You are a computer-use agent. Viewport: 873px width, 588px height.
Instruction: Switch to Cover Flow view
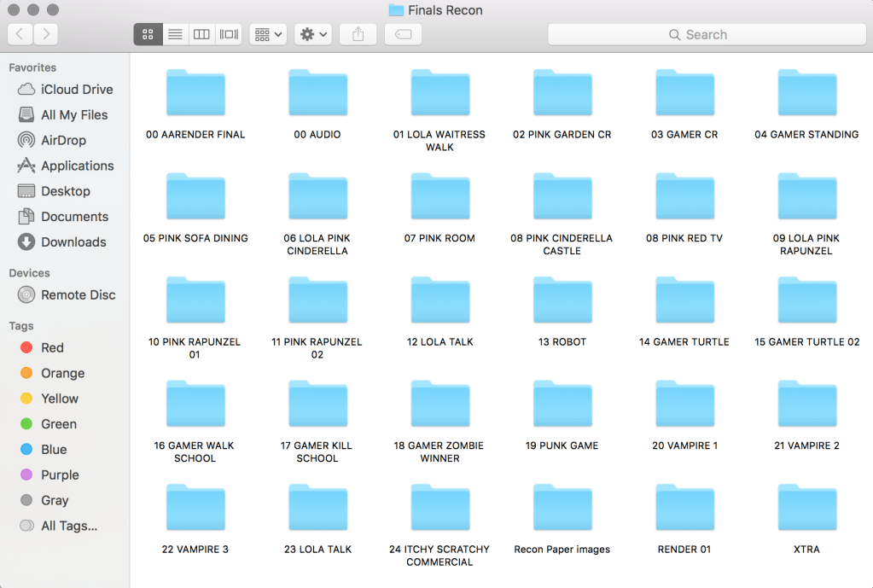tap(229, 34)
